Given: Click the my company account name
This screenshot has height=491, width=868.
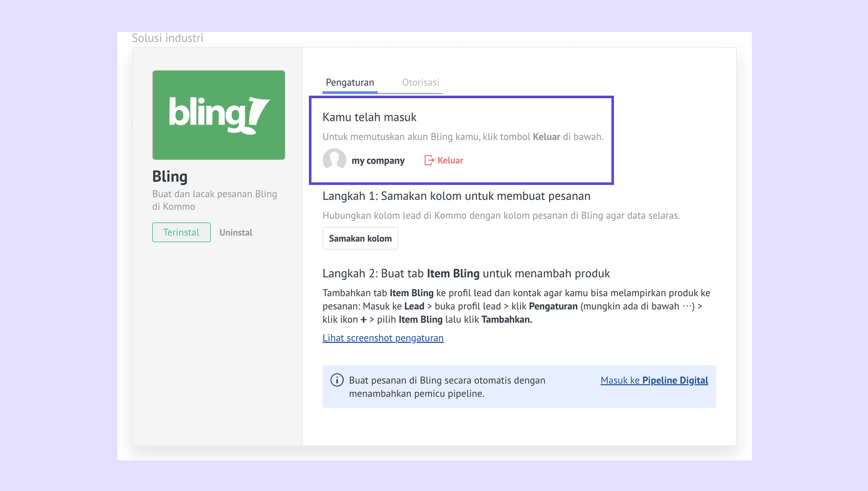Looking at the screenshot, I should (x=378, y=160).
